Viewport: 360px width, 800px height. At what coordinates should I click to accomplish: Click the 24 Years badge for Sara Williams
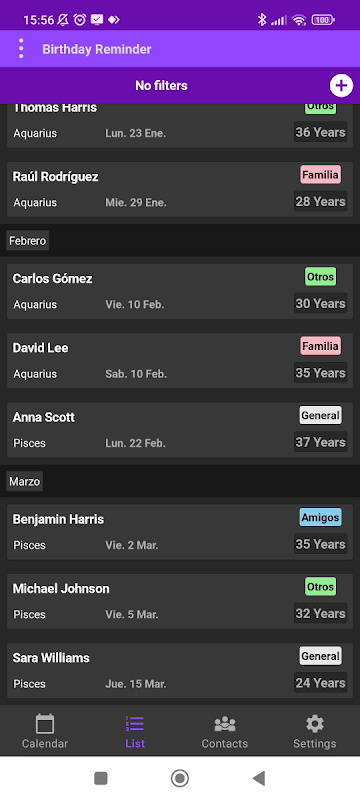click(x=320, y=683)
